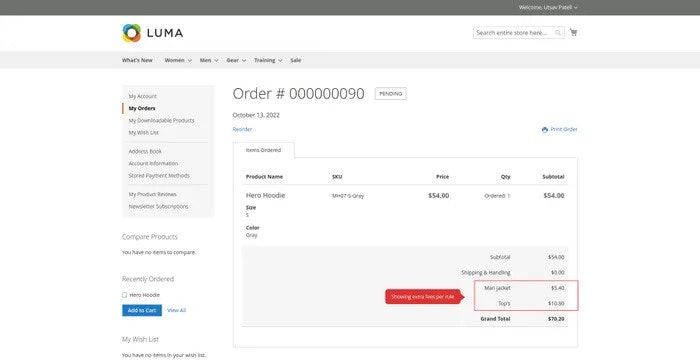Click the LUMA wordmark text

[165, 33]
